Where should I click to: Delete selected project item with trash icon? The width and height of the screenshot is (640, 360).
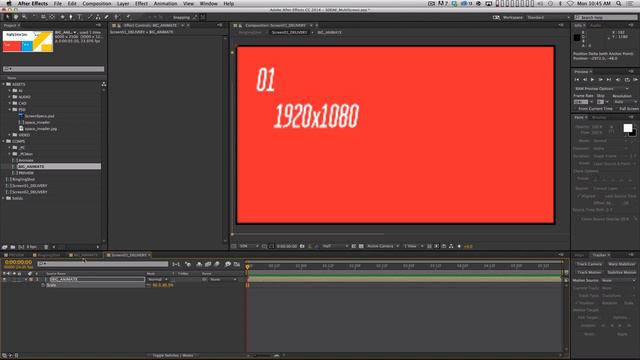pos(46,247)
